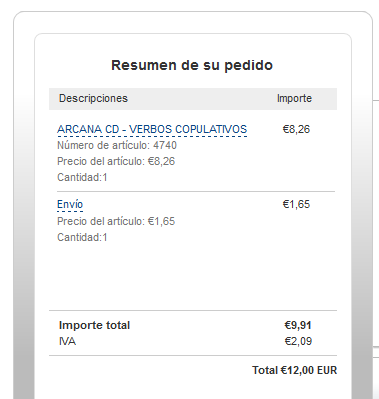379x399 pixels.
Task: Click the Importe total label
Action: coord(94,325)
